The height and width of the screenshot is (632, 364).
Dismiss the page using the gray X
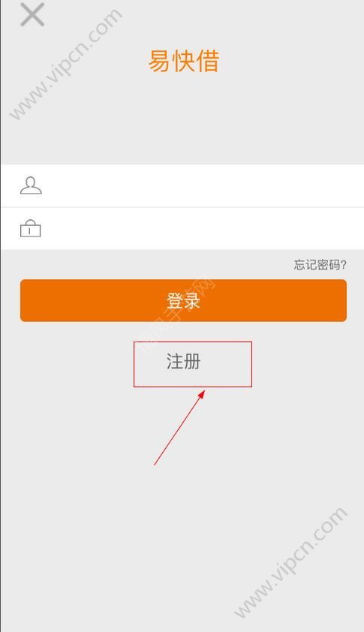pos(32,14)
